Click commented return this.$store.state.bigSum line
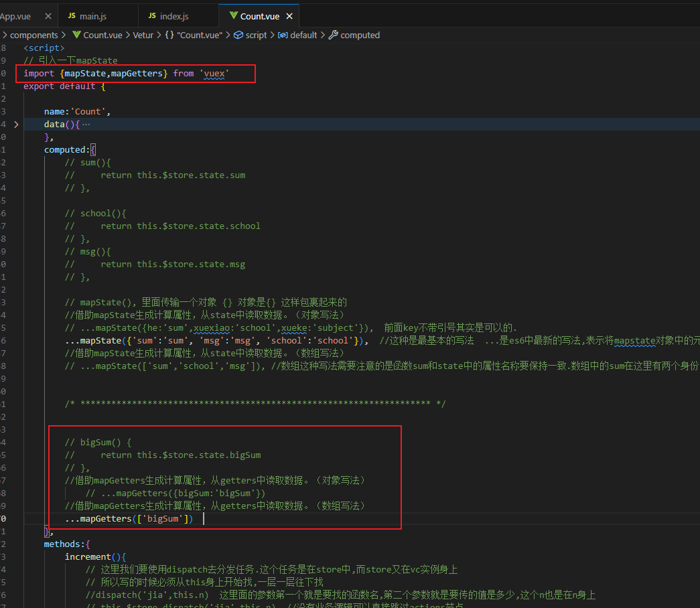 tap(163, 455)
